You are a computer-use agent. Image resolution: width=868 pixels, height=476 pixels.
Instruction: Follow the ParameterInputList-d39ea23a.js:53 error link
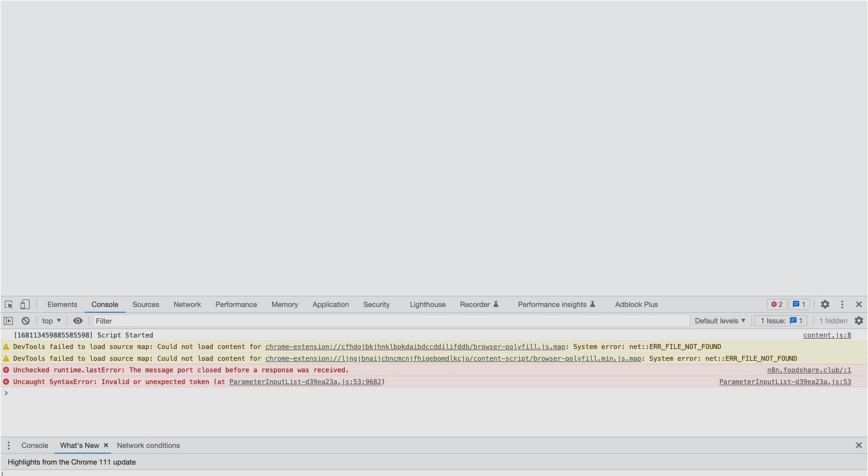[785, 382]
